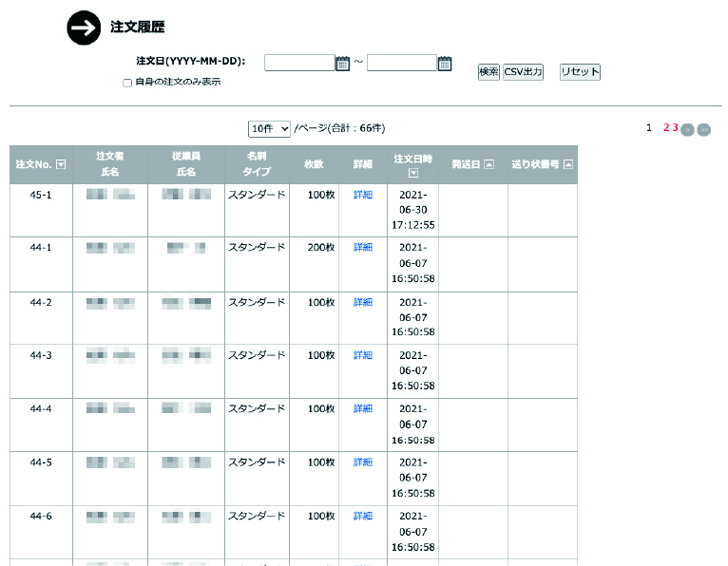Click the リセット reset button
This screenshot has height=566, width=728.
(x=580, y=72)
